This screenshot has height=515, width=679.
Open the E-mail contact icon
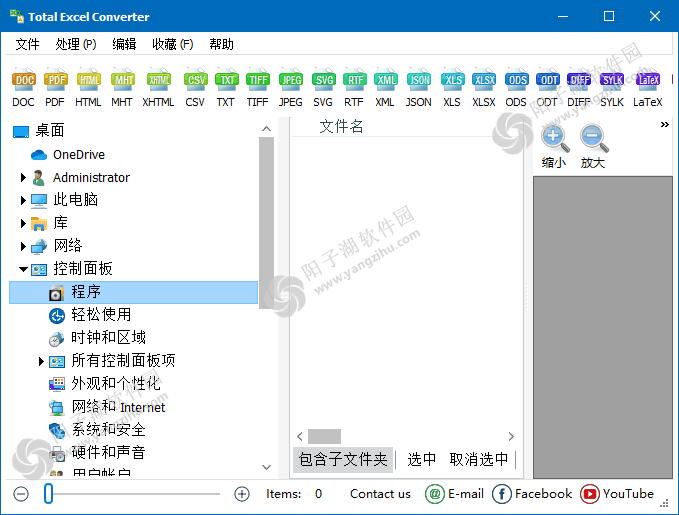(435, 494)
